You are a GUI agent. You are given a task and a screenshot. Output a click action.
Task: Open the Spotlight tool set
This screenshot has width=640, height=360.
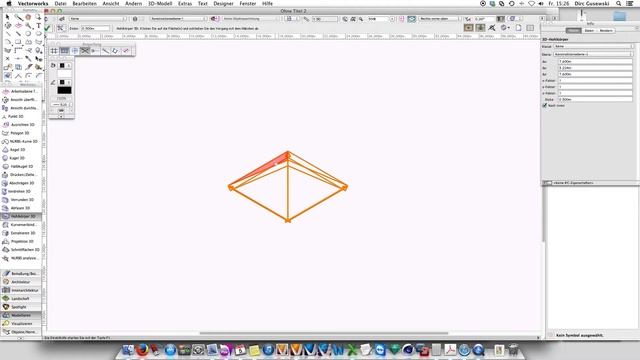point(21,307)
